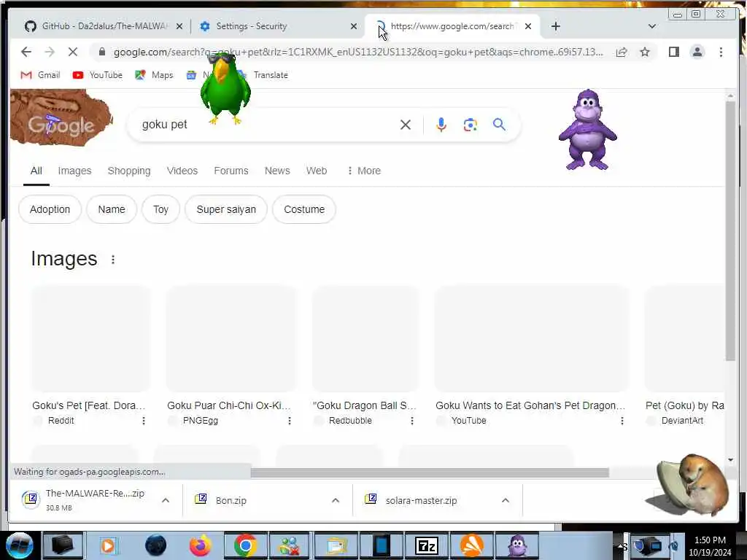The height and width of the screenshot is (560, 747).
Task: Open the Google doodle logo
Action: [61, 117]
